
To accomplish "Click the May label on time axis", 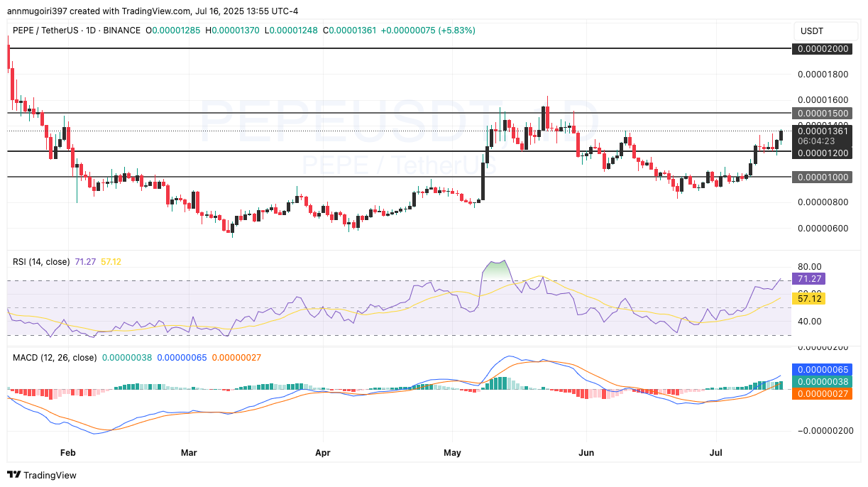I will point(452,452).
